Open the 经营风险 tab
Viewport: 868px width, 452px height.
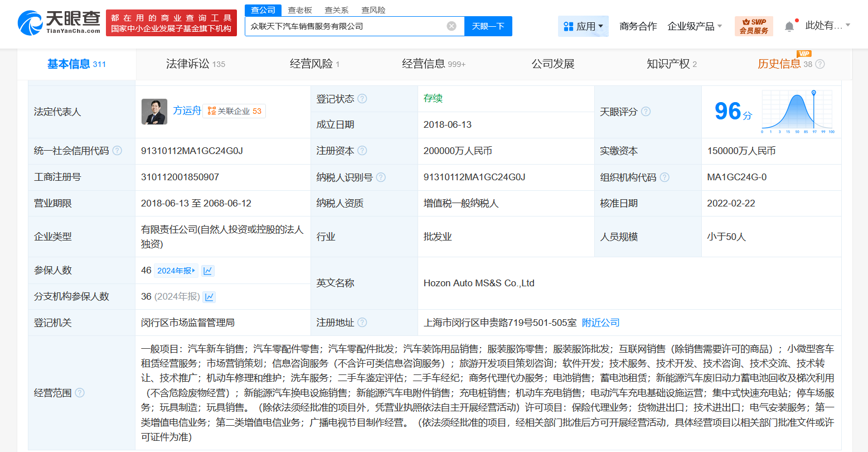point(314,64)
